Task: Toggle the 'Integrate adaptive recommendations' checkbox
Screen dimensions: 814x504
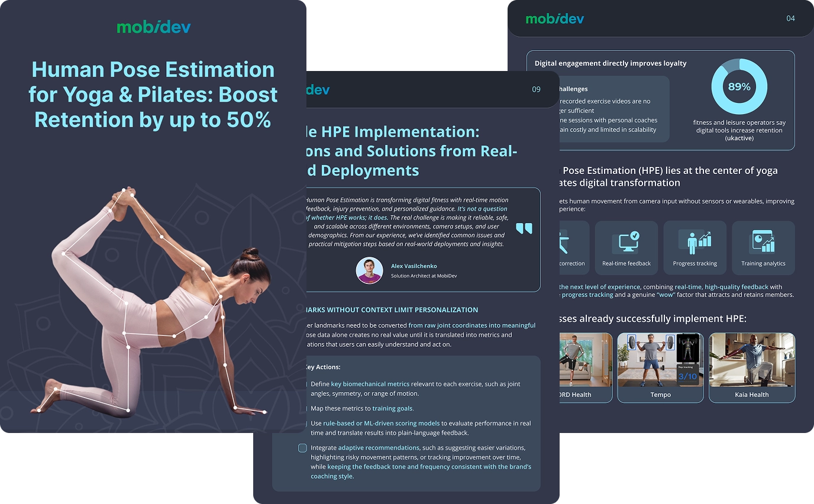Action: click(302, 448)
